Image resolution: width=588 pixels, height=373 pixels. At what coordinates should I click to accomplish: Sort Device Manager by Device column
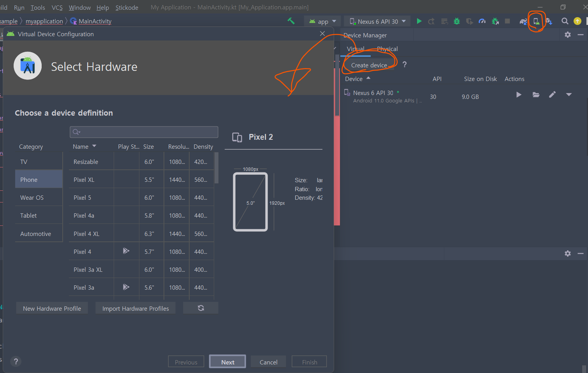[357, 79]
